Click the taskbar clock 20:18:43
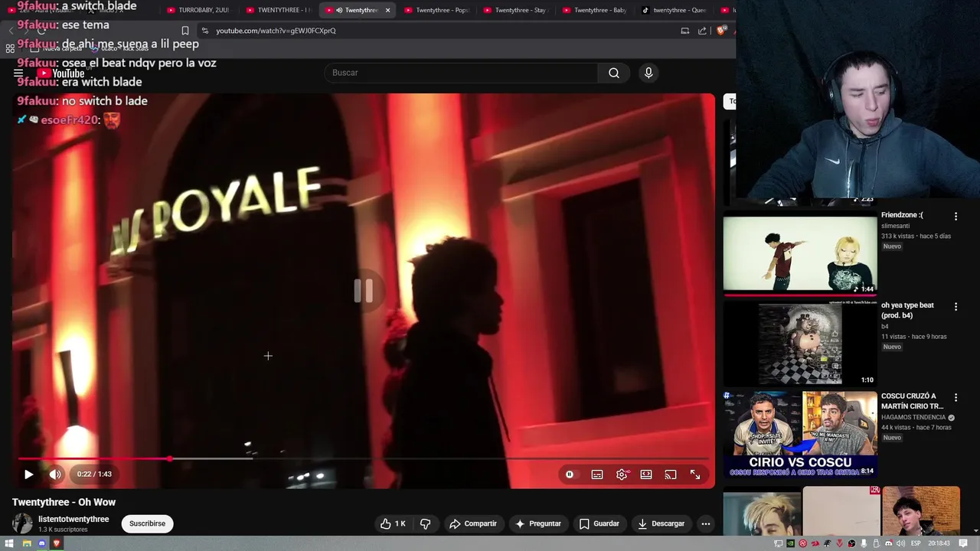The height and width of the screenshot is (551, 980). coord(939,543)
